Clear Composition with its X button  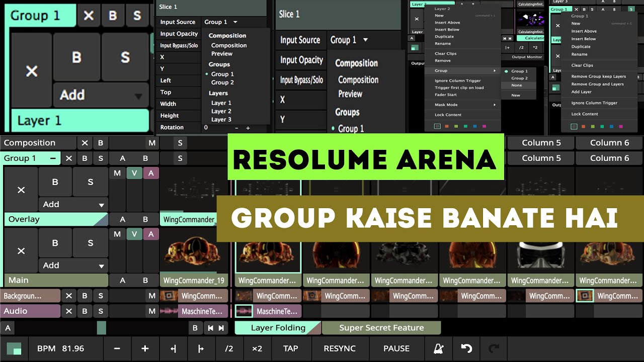[x=85, y=143]
